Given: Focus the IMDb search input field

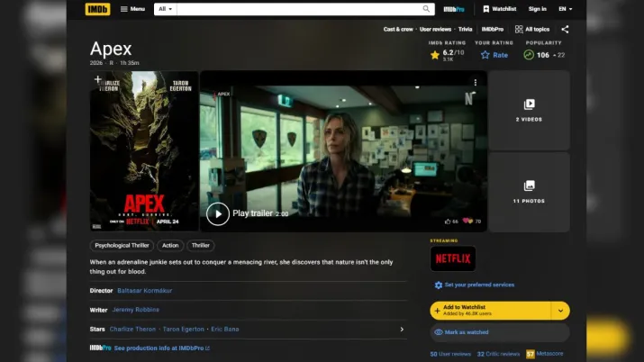Looking at the screenshot, I should (x=298, y=9).
